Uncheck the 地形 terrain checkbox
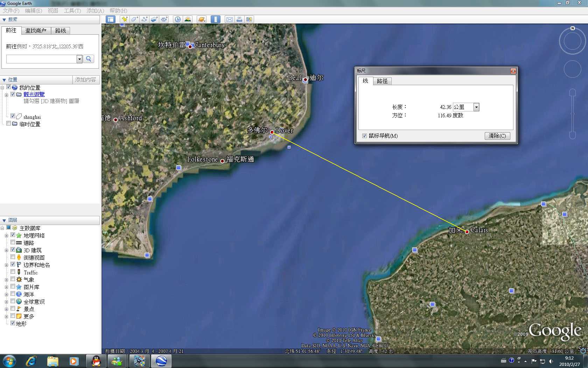The image size is (588, 368). pyautogui.click(x=13, y=323)
